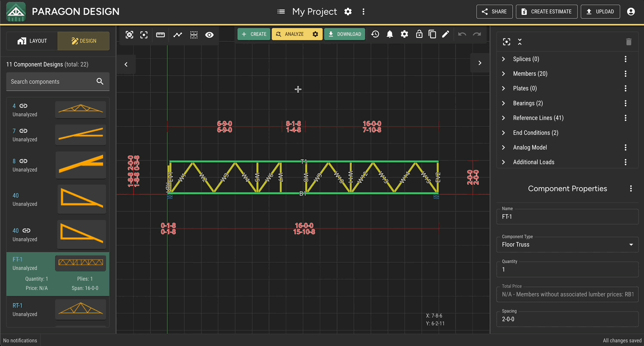The height and width of the screenshot is (346, 644).
Task: Click the Create Estimate button
Action: coord(547,12)
